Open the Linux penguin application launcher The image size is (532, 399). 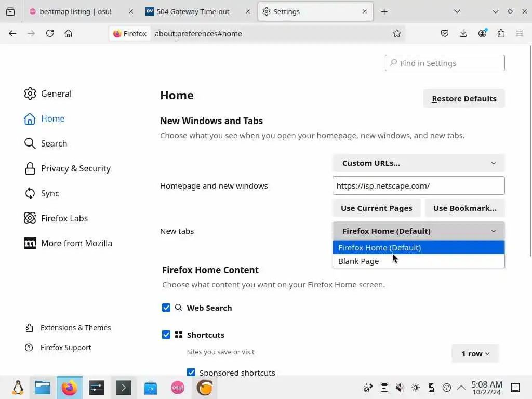click(18, 388)
